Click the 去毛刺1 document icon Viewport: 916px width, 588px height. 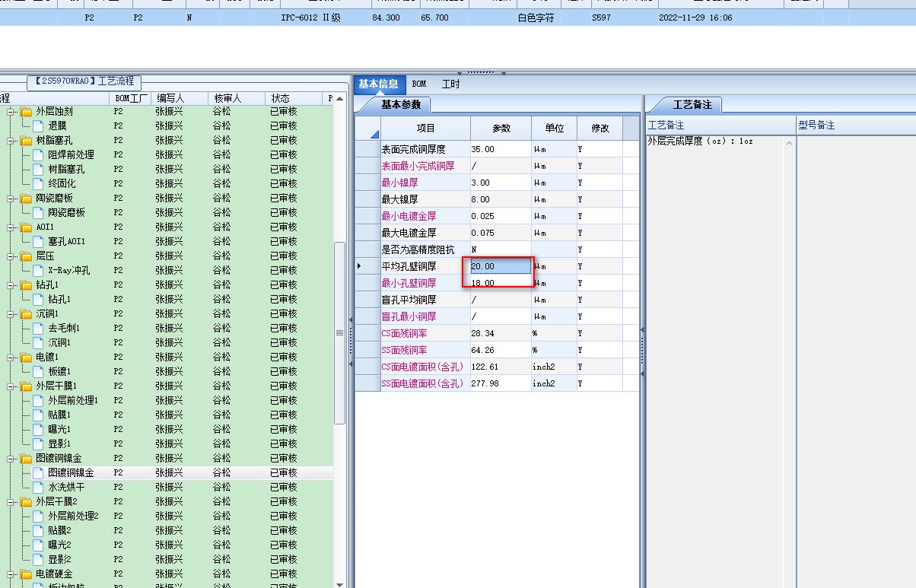[x=38, y=328]
